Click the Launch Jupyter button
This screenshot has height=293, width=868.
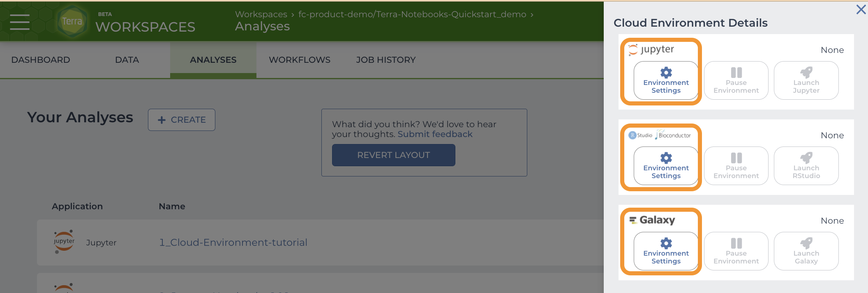tap(806, 80)
